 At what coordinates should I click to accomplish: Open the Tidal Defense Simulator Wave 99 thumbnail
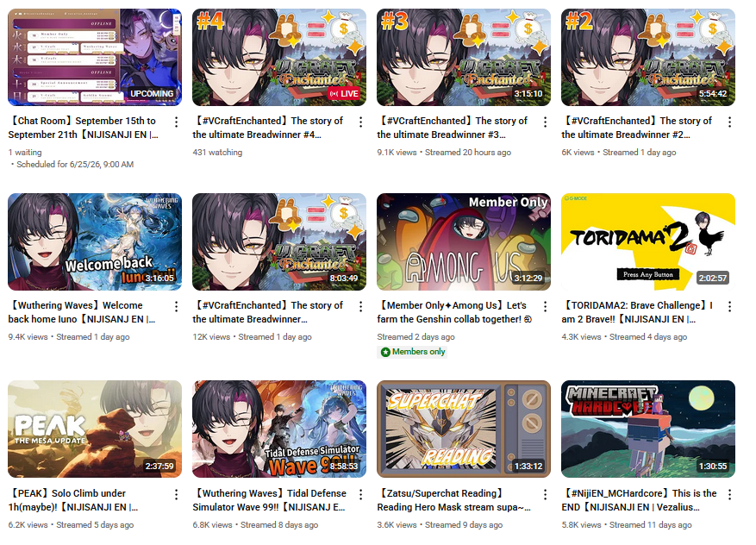pos(279,429)
